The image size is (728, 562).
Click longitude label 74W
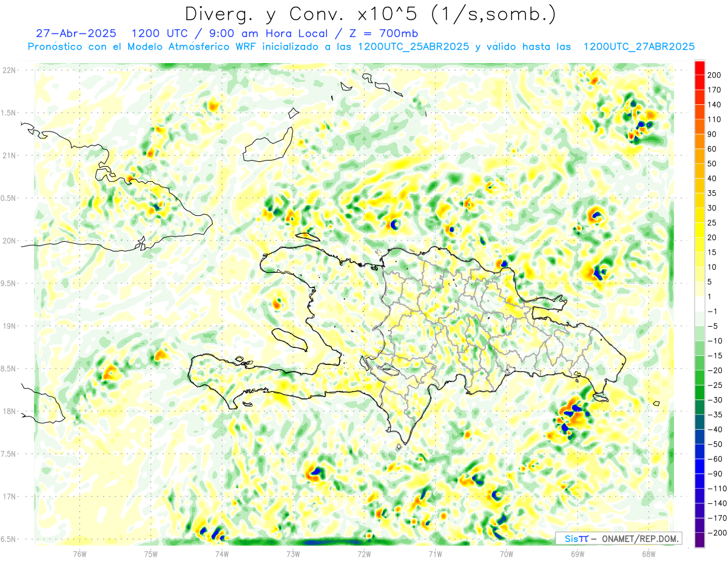click(222, 553)
